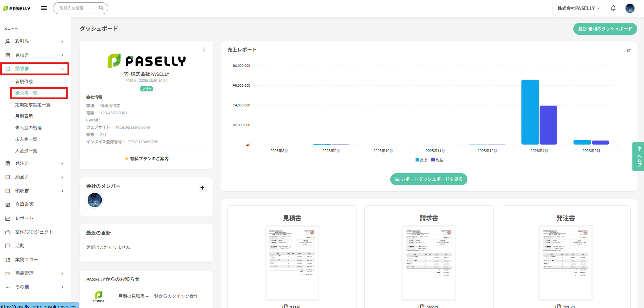
Task: Open the user avatar menu
Action: (x=630, y=8)
